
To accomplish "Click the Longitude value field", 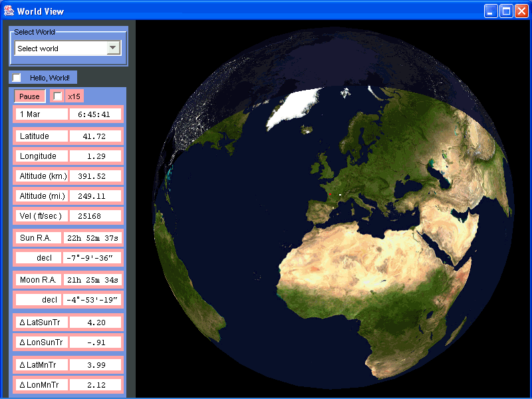I will pyautogui.click(x=96, y=156).
